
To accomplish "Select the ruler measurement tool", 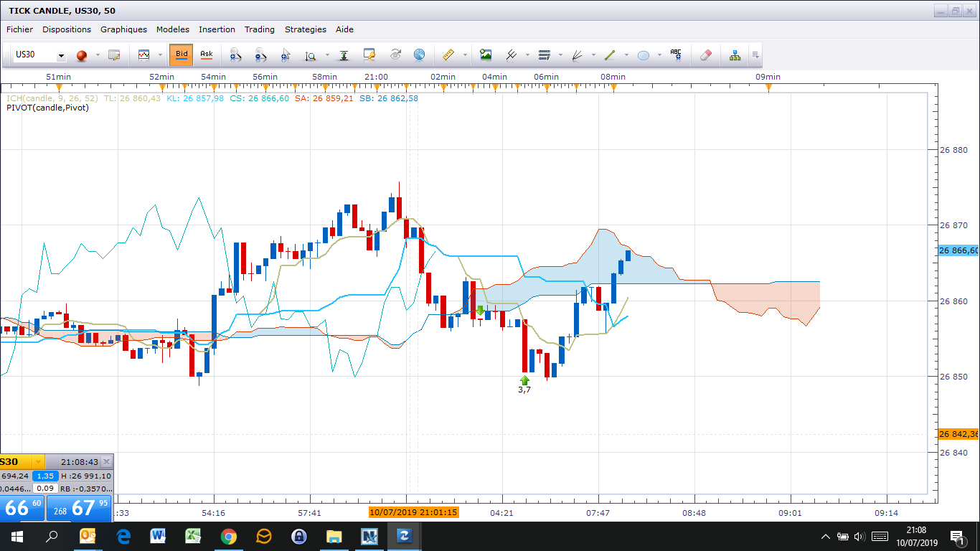I will point(448,55).
